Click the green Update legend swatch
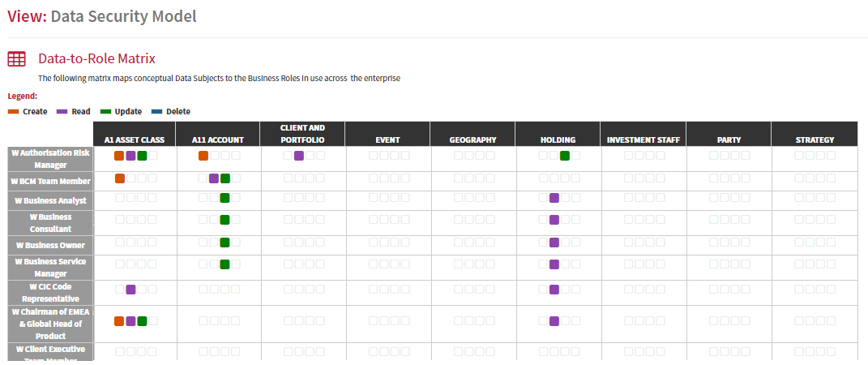This screenshot has width=868, height=365. [x=105, y=112]
